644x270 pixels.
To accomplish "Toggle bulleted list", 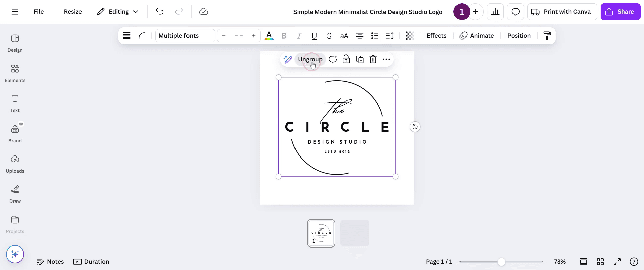I will coord(375,36).
